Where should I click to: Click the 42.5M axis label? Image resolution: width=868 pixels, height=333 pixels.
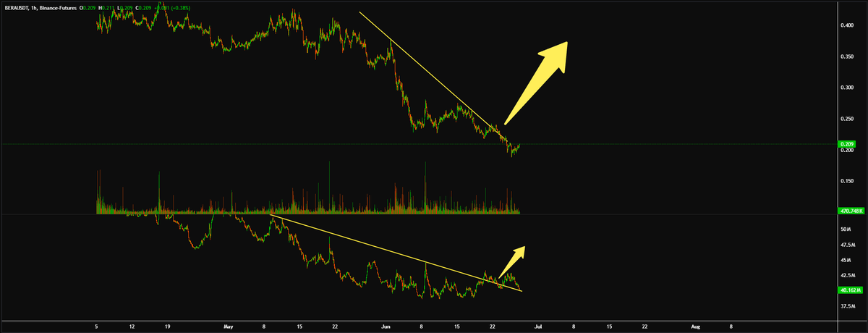tap(847, 275)
